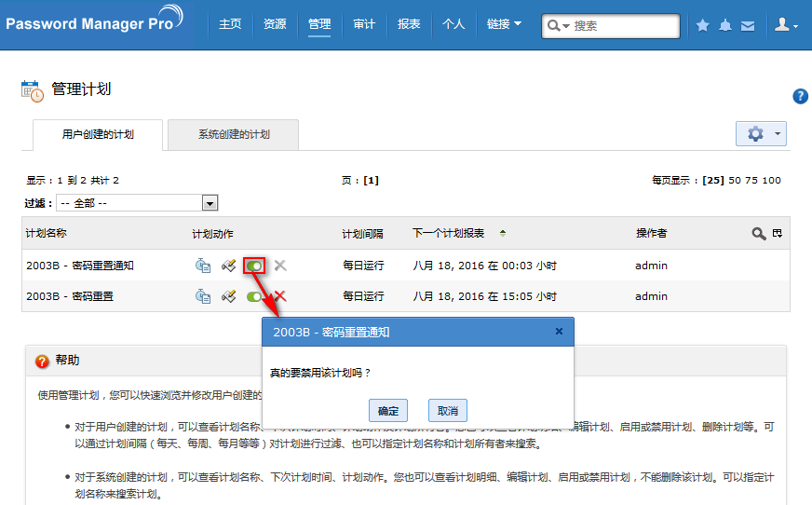Open the 主页 menu

click(230, 24)
